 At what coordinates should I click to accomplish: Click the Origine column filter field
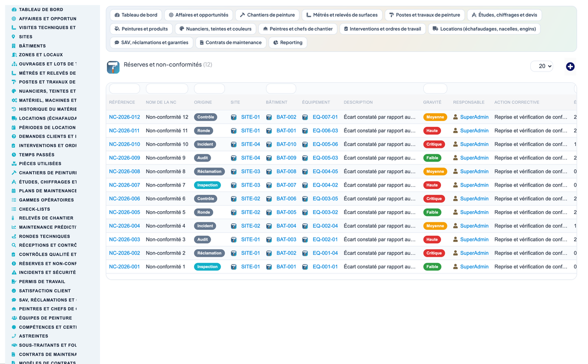pos(209,89)
